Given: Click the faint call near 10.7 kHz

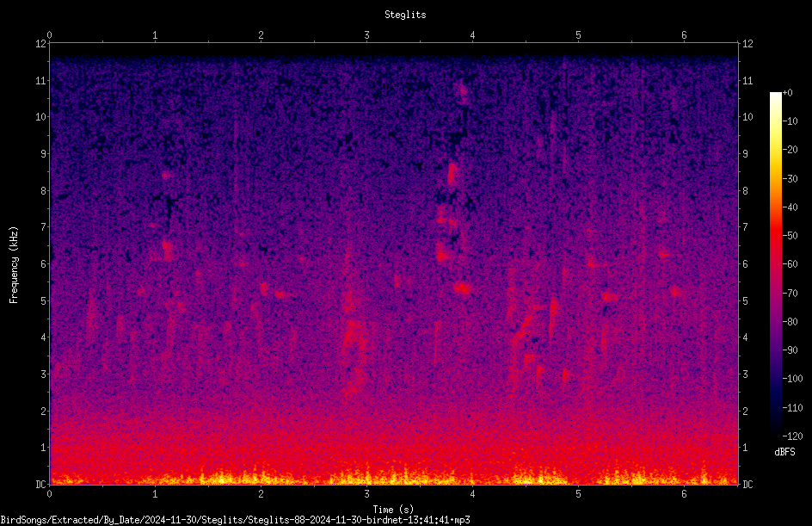Looking at the screenshot, I should 462,92.
